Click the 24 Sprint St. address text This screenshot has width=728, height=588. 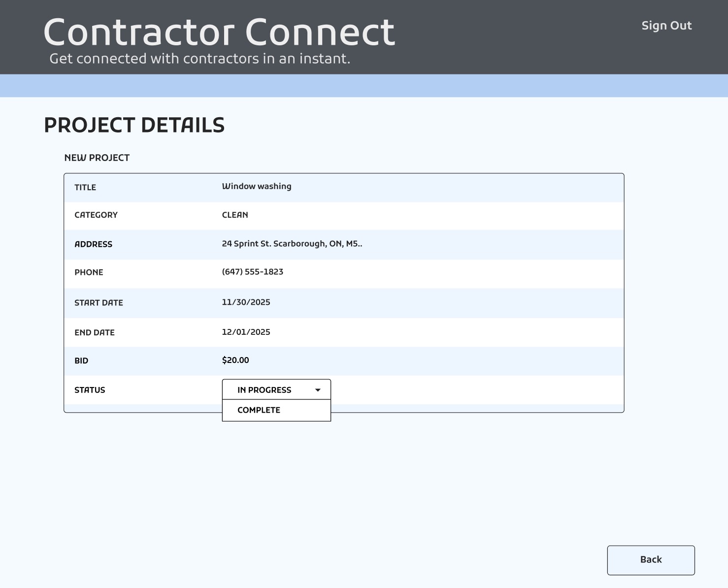[292, 244]
